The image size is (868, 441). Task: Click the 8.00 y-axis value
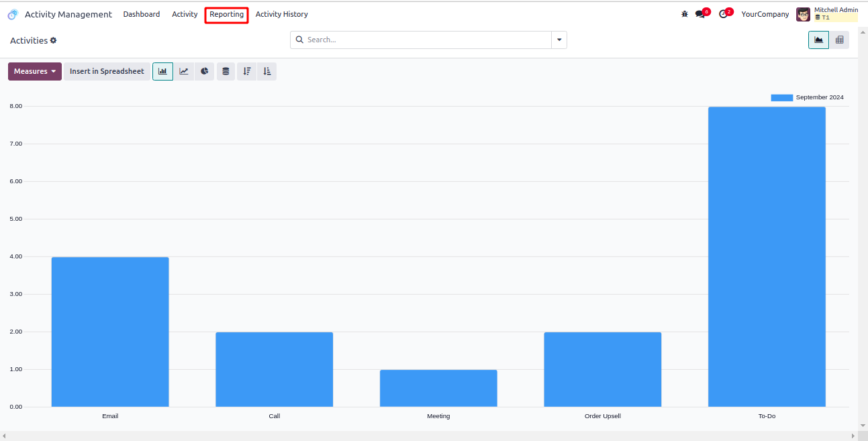coord(15,106)
